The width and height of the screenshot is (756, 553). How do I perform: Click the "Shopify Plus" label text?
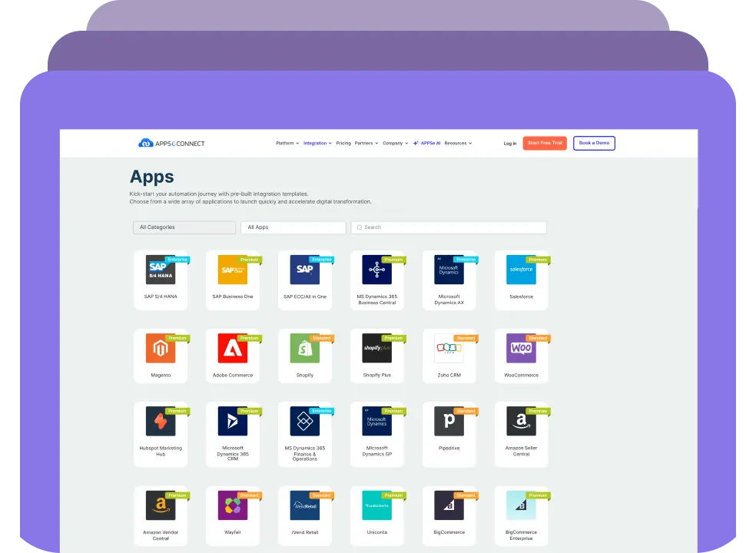376,375
